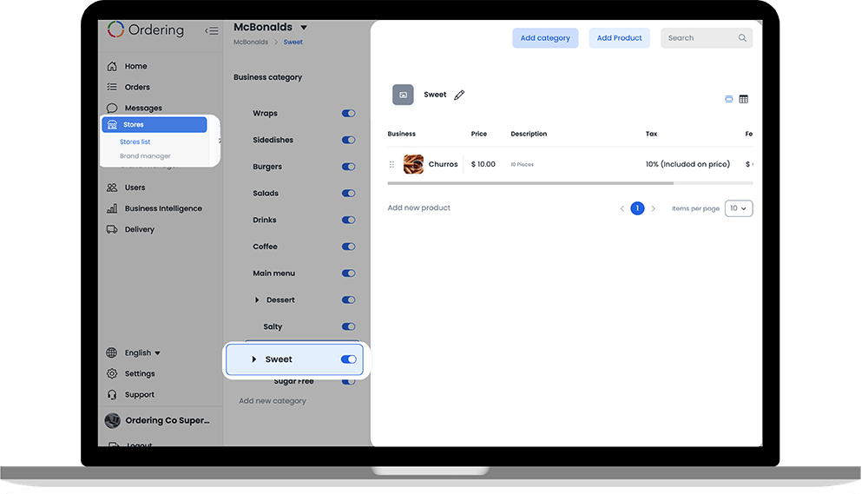Select the Burgers category
868x494 pixels.
[267, 167]
